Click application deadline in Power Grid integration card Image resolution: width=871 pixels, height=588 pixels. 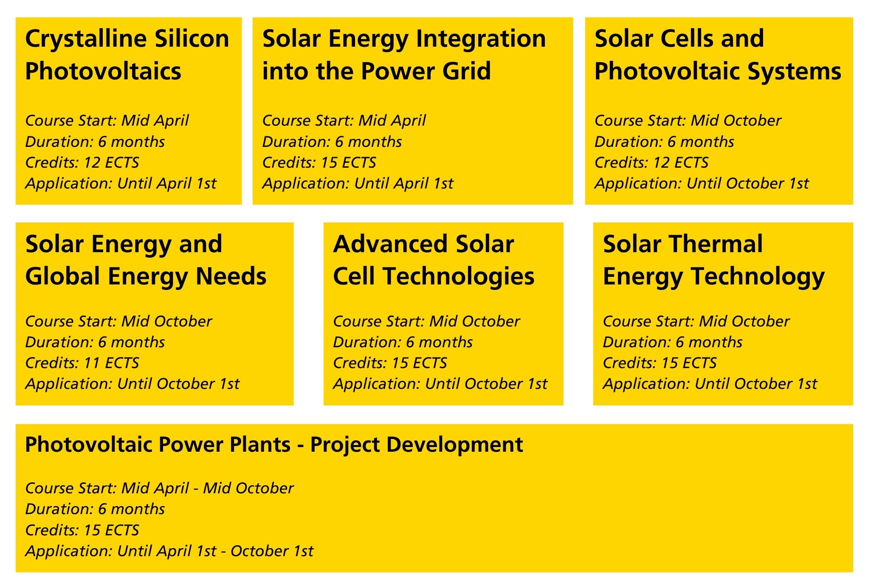coord(358,183)
